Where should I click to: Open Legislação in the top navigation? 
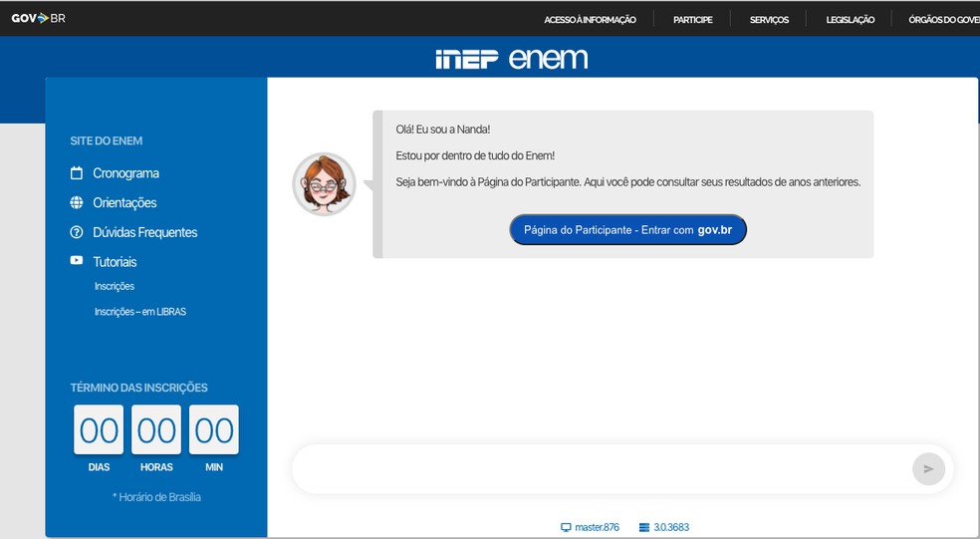tap(850, 20)
